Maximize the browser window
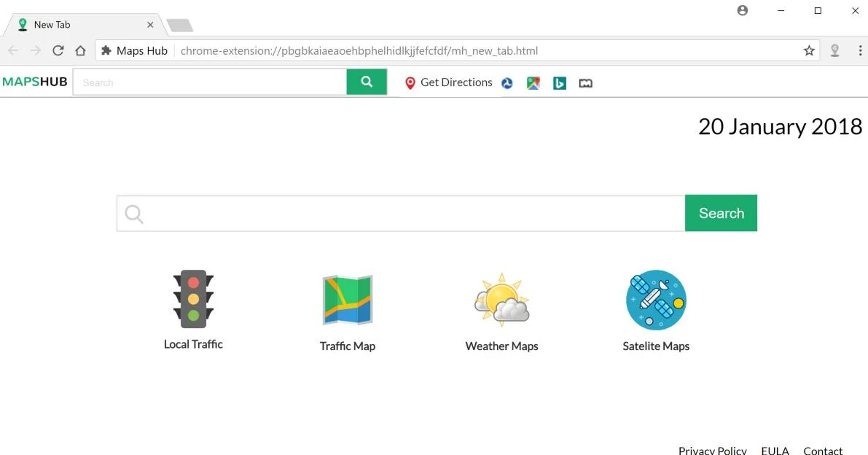 coord(818,10)
